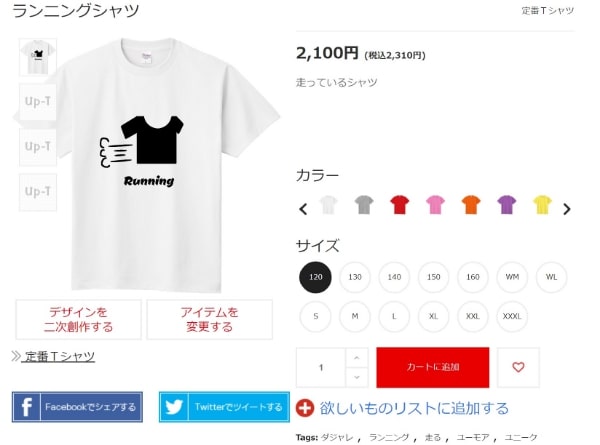
Task: Pick the yellow T-shirt color icon
Action: (x=542, y=204)
